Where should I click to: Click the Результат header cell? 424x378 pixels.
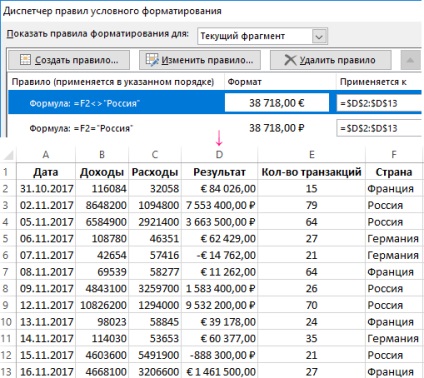(219, 172)
